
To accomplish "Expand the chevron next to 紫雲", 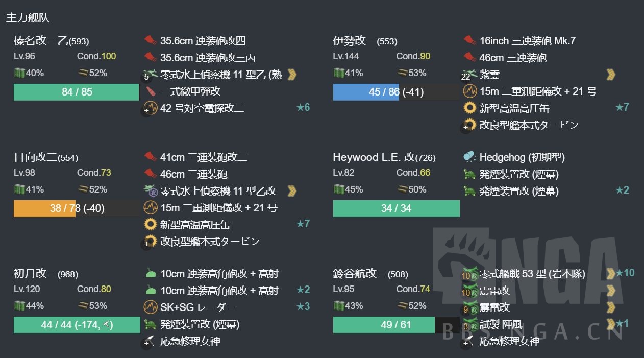I will [611, 74].
